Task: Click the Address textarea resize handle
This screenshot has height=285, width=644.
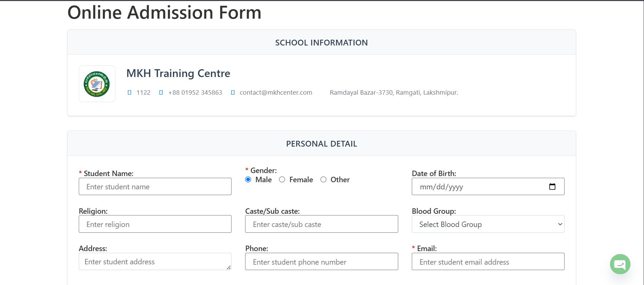Action: pos(229,267)
